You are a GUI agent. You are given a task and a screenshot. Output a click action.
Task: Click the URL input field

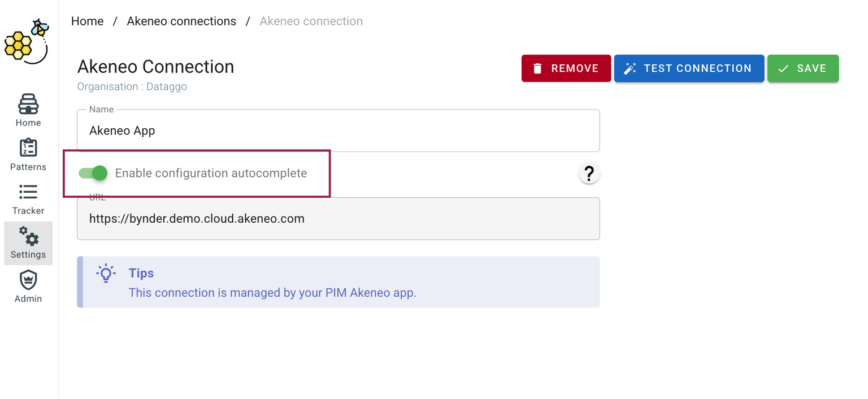(338, 219)
